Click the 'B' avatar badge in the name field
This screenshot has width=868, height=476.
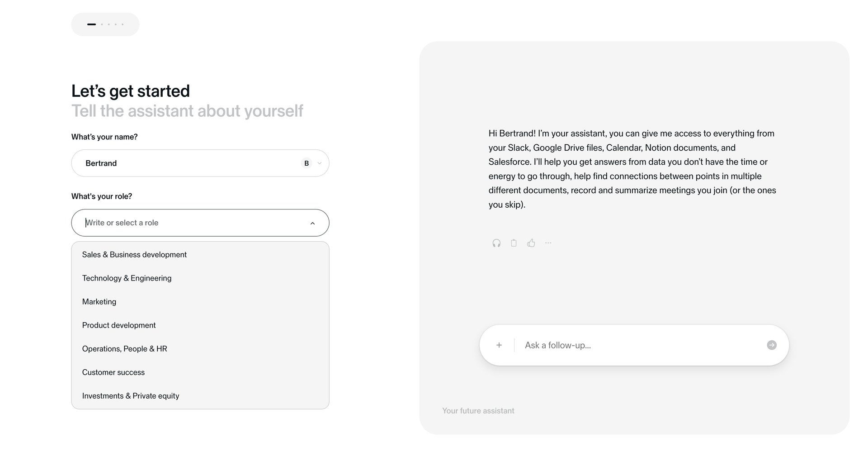(306, 163)
